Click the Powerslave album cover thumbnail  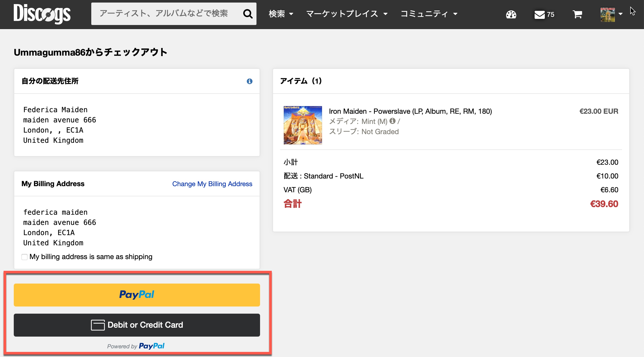click(x=303, y=125)
